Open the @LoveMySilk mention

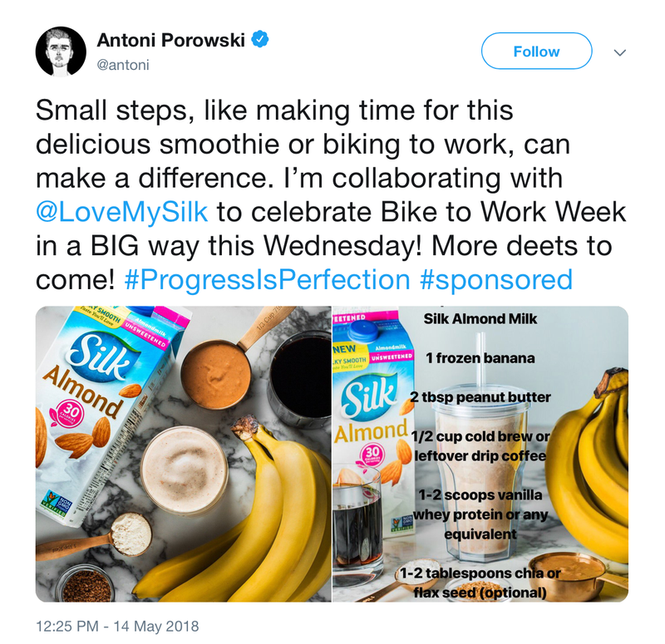click(121, 212)
